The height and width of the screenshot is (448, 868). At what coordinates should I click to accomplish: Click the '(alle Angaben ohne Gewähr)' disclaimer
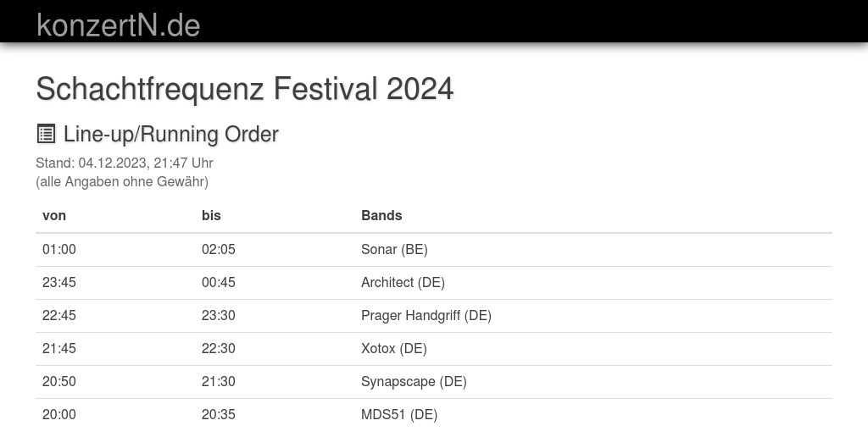[122, 181]
